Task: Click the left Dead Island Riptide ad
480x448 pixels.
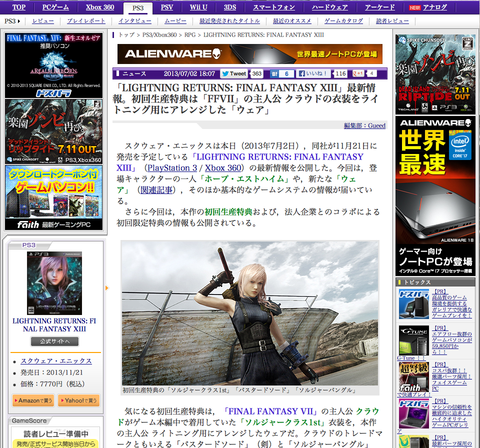Action: pos(53,131)
